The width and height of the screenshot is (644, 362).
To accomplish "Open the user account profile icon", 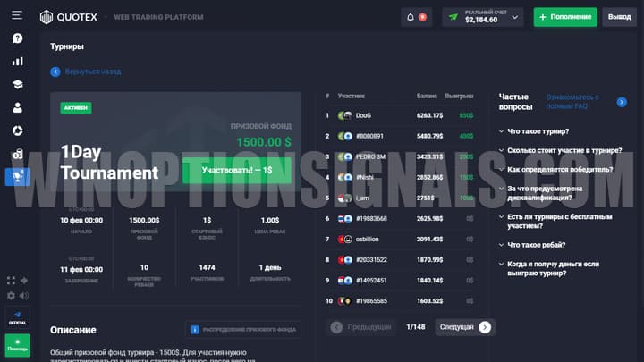I will tap(17, 108).
